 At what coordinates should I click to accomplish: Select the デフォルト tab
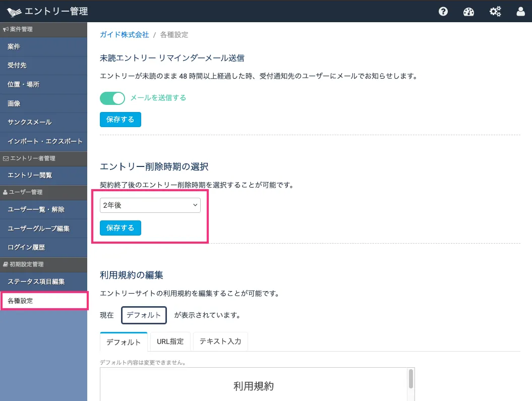click(x=124, y=342)
